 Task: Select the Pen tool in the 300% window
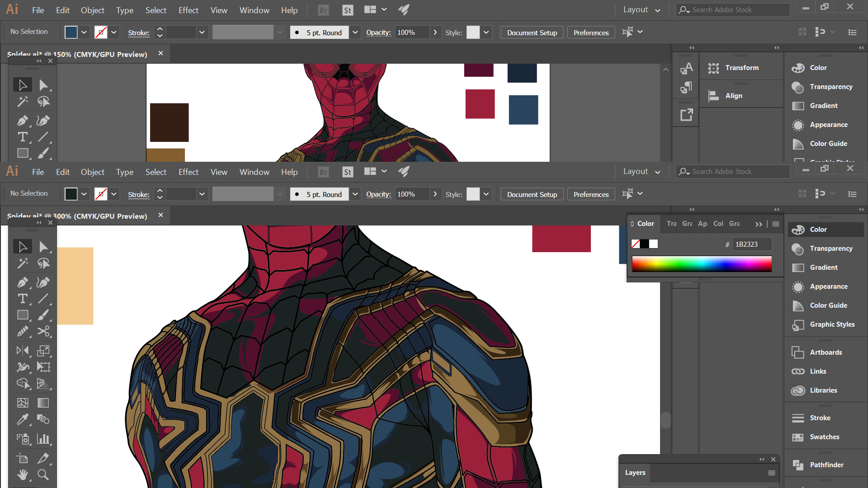(23, 282)
